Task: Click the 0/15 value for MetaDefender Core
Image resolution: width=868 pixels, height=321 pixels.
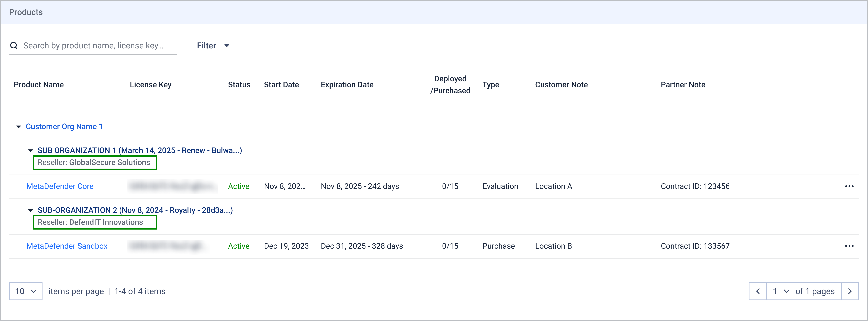Action: coord(450,186)
